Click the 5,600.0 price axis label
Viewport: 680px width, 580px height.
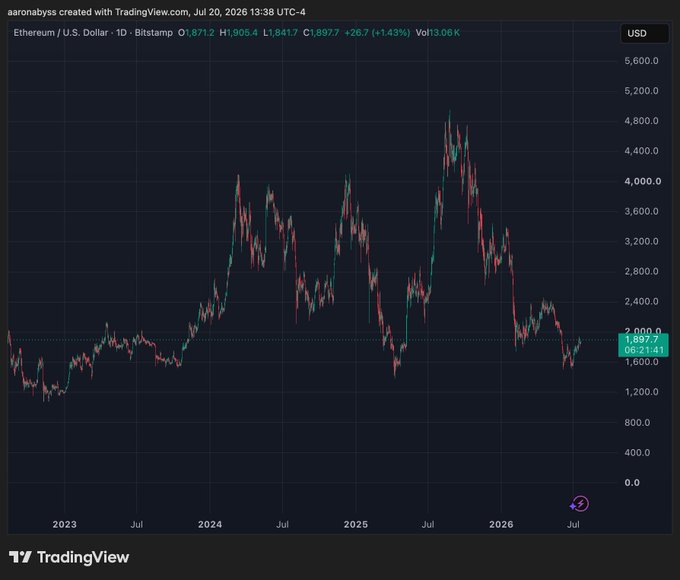pyautogui.click(x=641, y=61)
